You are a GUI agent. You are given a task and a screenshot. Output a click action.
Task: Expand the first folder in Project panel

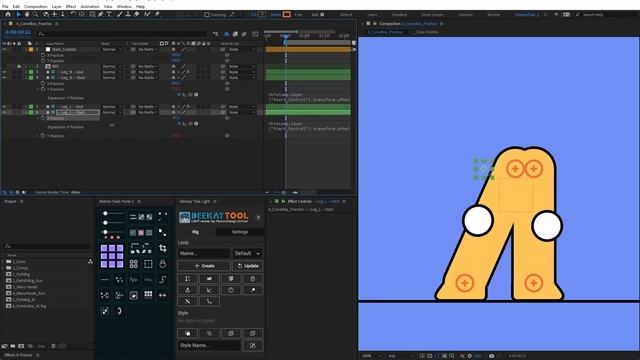tap(3, 262)
